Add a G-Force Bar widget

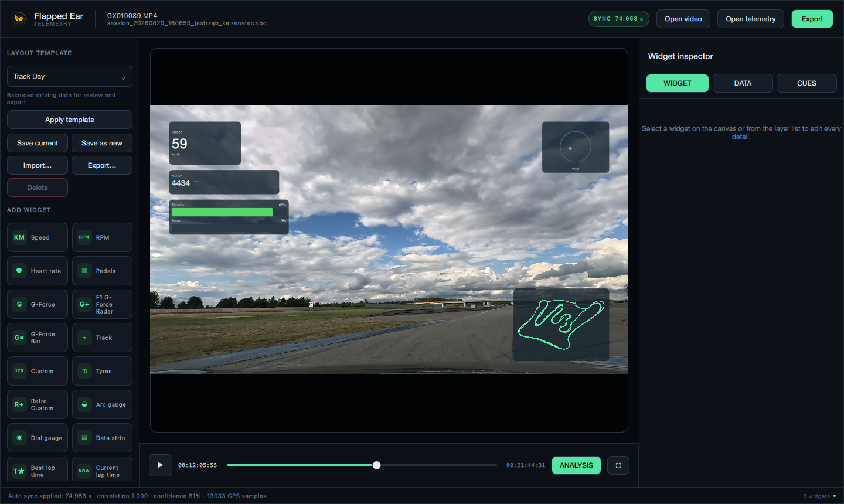pyautogui.click(x=38, y=338)
